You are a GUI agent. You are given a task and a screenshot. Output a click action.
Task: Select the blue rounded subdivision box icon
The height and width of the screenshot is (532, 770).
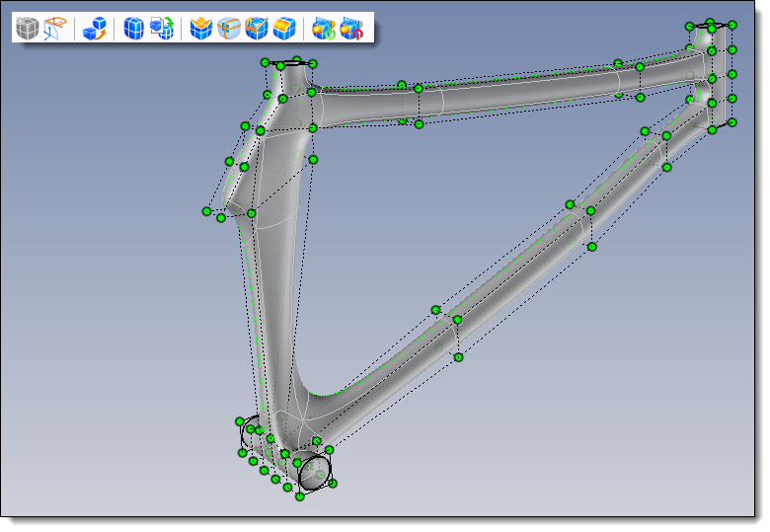[x=133, y=28]
